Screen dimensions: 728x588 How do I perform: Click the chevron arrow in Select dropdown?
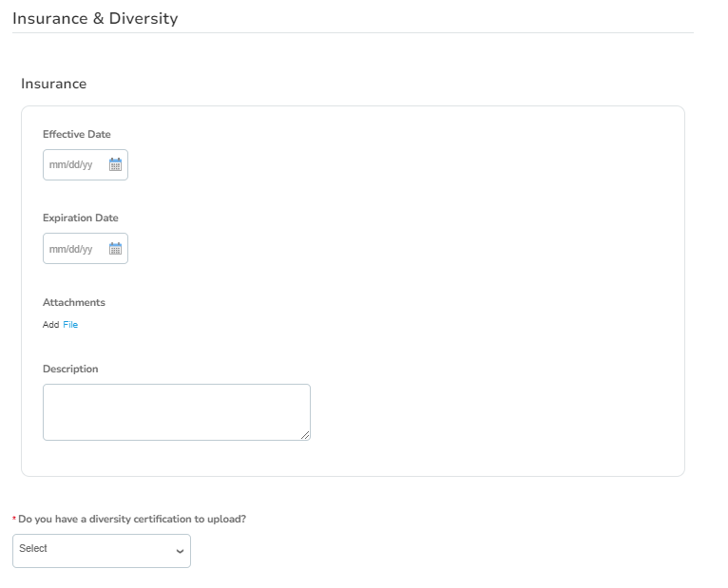pos(180,551)
